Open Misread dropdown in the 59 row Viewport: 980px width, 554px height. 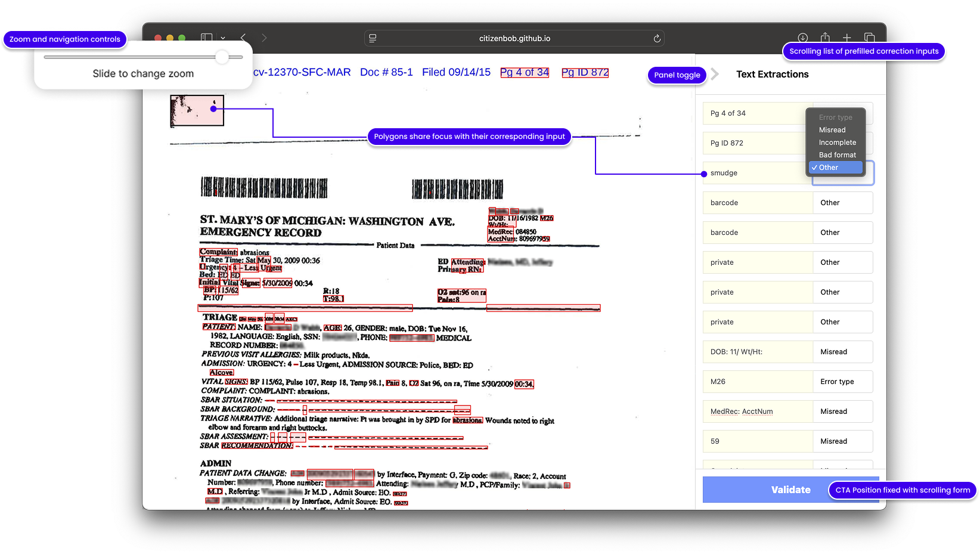tap(843, 441)
